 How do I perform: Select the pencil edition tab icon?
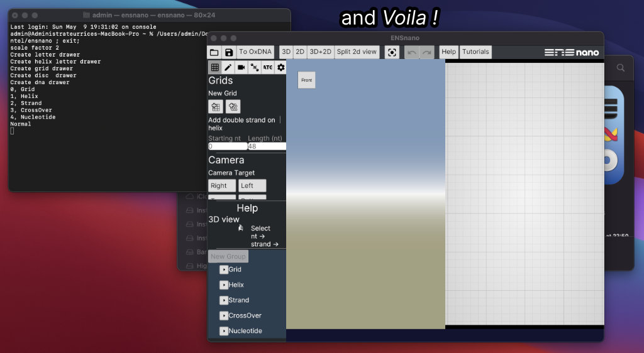pos(228,67)
